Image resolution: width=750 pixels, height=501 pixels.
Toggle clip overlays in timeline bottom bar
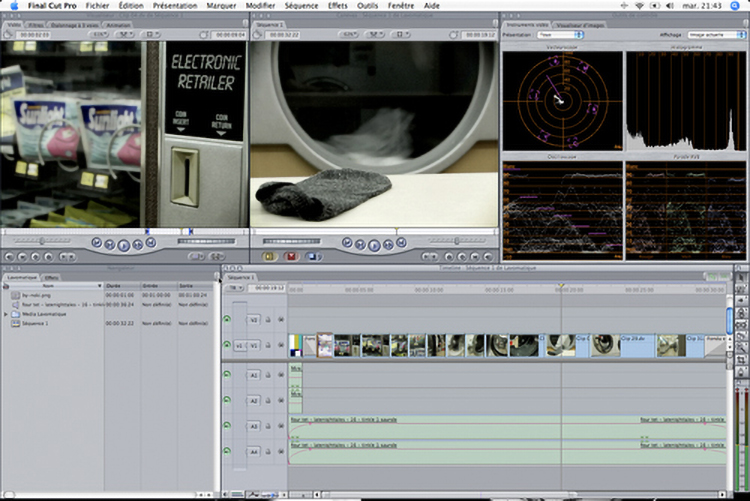click(x=254, y=494)
